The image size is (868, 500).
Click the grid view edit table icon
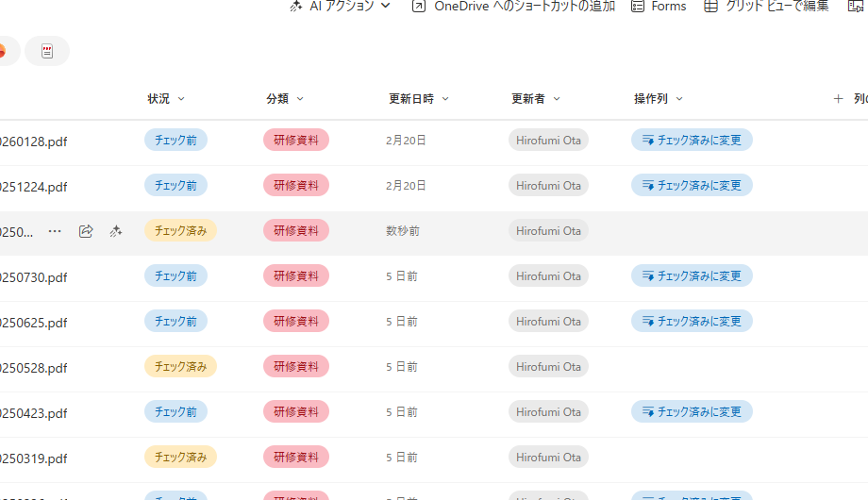pos(709,6)
